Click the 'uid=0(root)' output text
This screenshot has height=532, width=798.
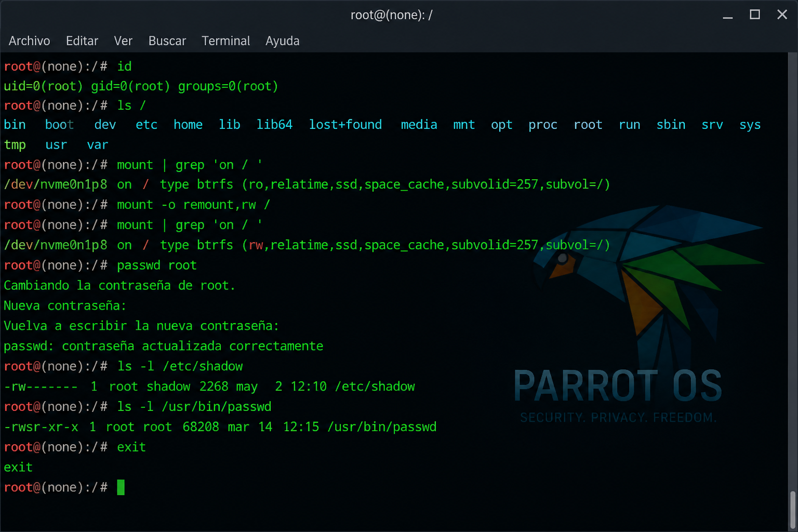tap(43, 86)
